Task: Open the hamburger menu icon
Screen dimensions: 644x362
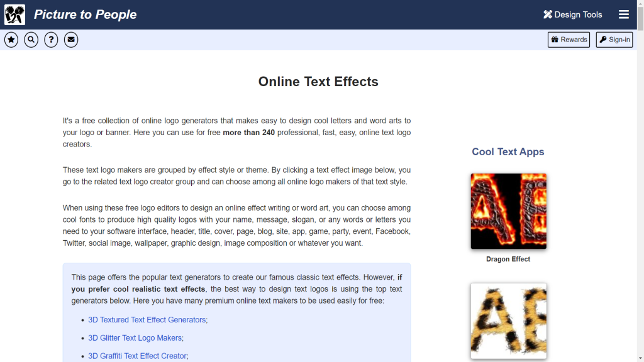Action: click(x=624, y=15)
